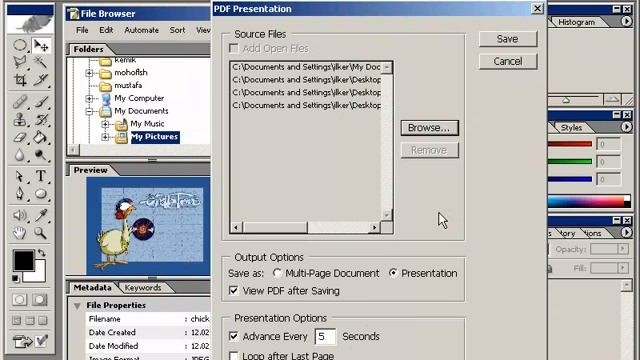
Task: Select the Slice tool
Action: (41, 80)
